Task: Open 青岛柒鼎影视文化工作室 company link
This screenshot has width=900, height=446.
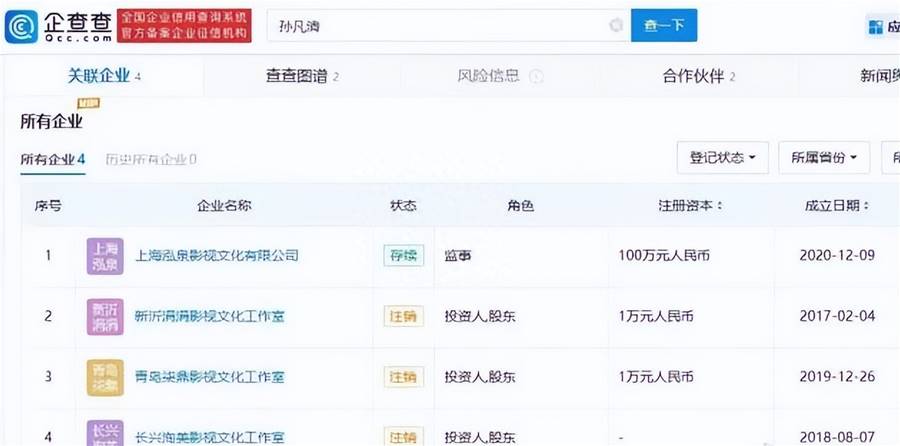Action: (210, 377)
